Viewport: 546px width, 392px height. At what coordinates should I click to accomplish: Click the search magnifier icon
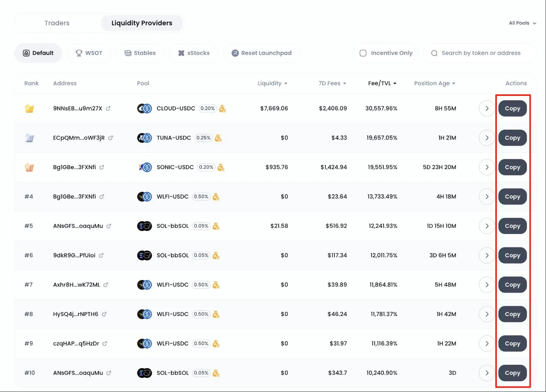point(434,53)
